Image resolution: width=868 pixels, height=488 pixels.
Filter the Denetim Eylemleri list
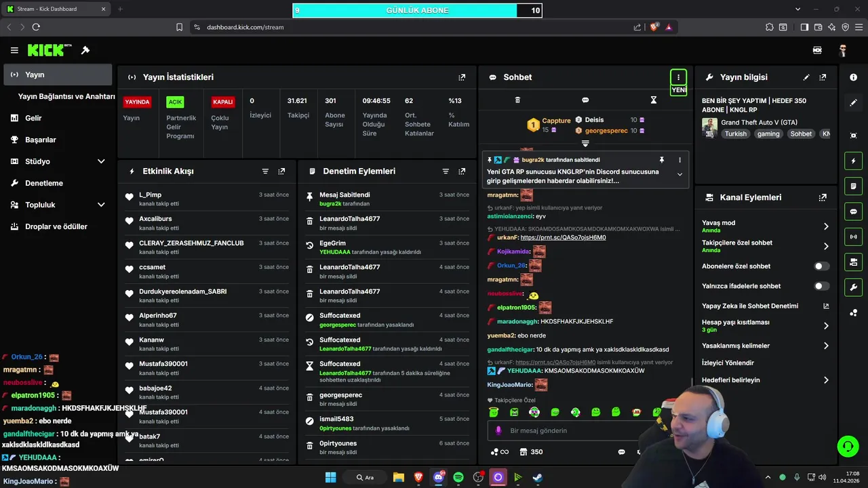coord(446,171)
